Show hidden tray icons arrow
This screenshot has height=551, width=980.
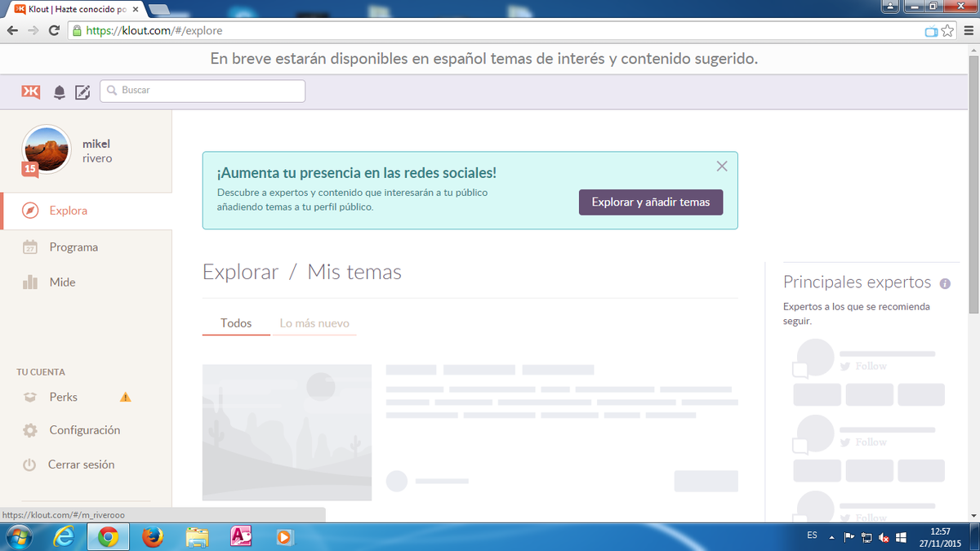(x=832, y=538)
